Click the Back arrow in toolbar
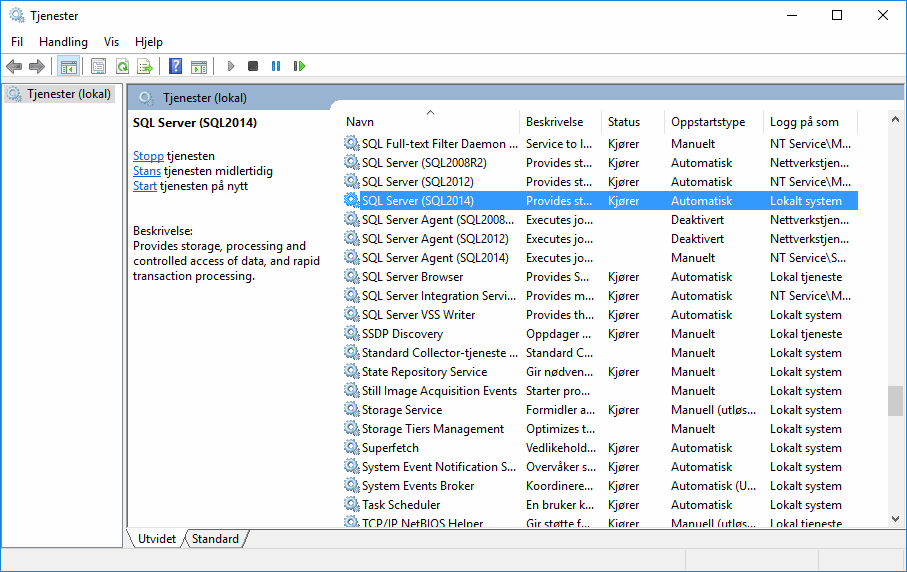Viewport: 907px width, 572px height. point(14,67)
